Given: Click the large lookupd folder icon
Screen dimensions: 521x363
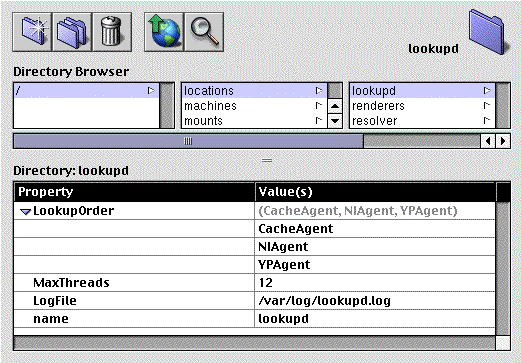Looking at the screenshot, I should (x=488, y=32).
